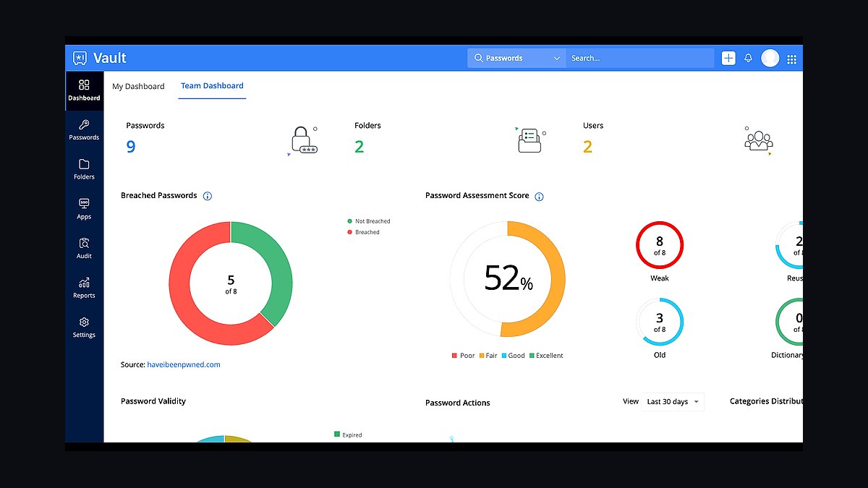Show info for Breached Passwords
This screenshot has width=868, height=488.
point(208,196)
